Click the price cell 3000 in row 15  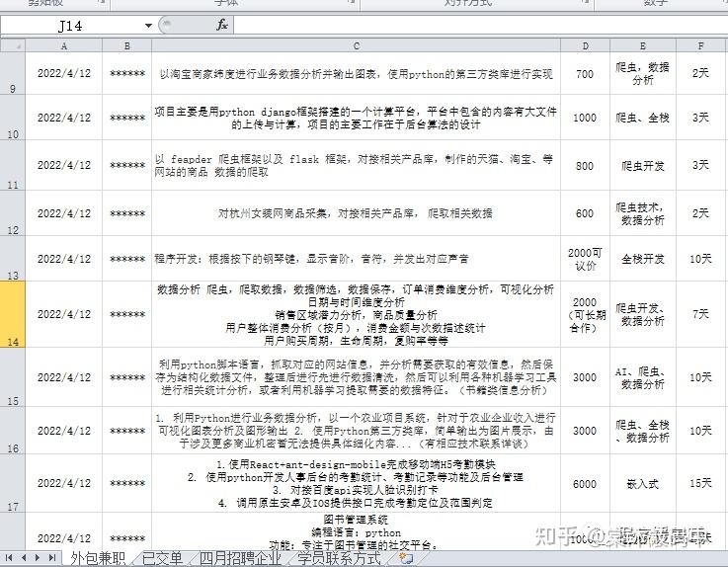tap(585, 377)
